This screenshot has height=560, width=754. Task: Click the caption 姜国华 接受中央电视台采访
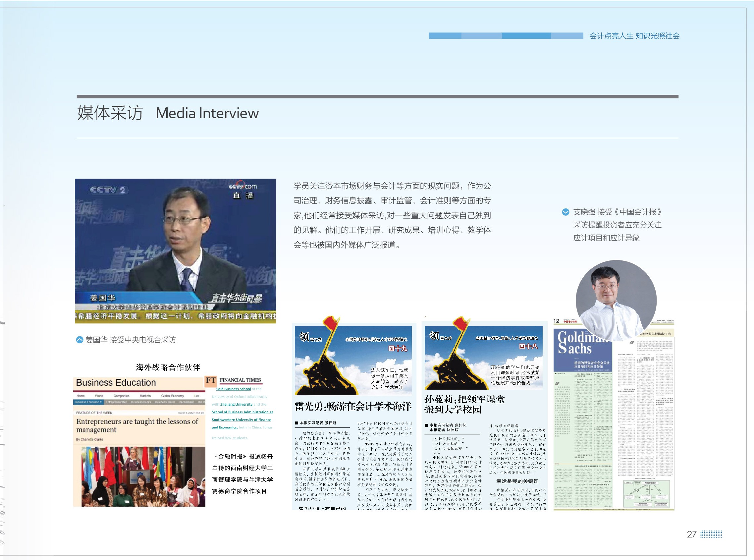click(x=131, y=340)
